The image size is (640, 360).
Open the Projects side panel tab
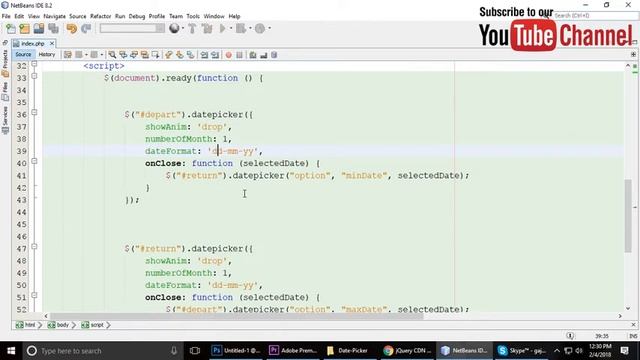(5, 63)
